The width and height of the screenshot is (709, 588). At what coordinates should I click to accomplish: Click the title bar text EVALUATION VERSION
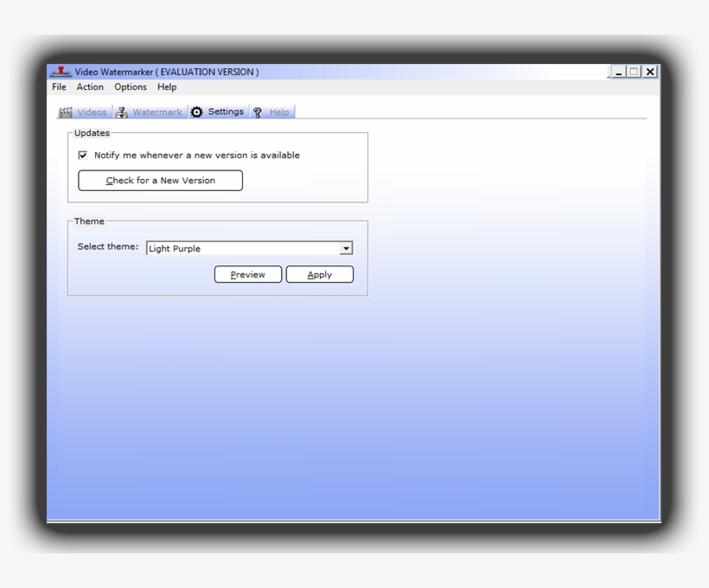click(208, 73)
